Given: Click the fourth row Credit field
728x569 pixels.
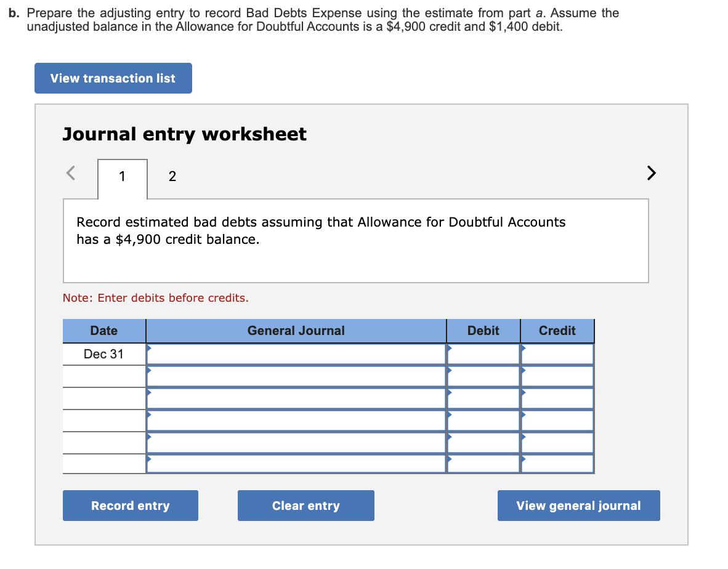Looking at the screenshot, I should [x=557, y=421].
